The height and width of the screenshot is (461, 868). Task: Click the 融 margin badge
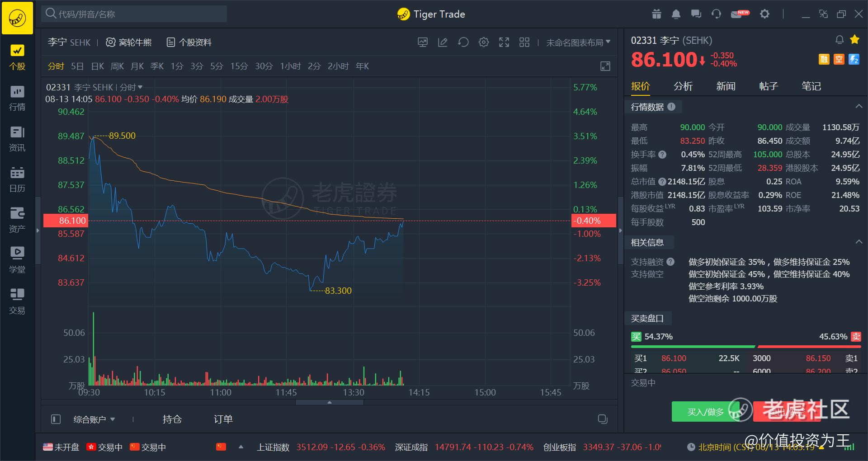pyautogui.click(x=824, y=59)
